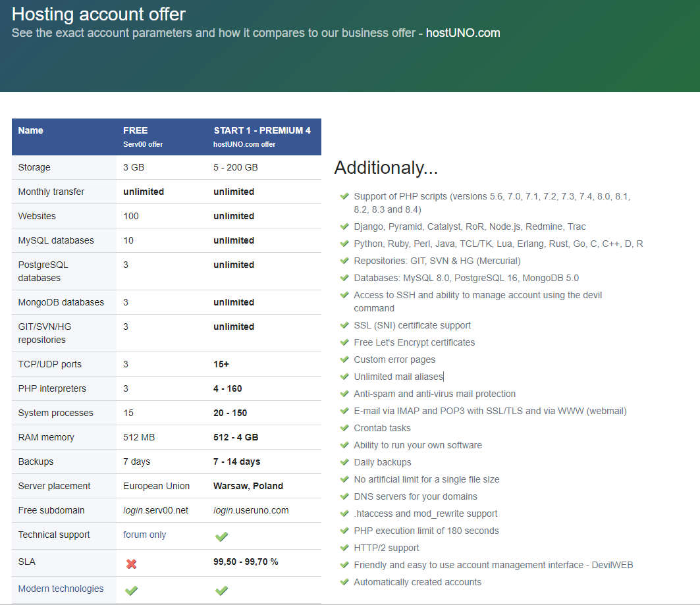The height and width of the screenshot is (605, 700).
Task: Click checkmark beside Anti-spam and anti-virus
Action: (344, 394)
